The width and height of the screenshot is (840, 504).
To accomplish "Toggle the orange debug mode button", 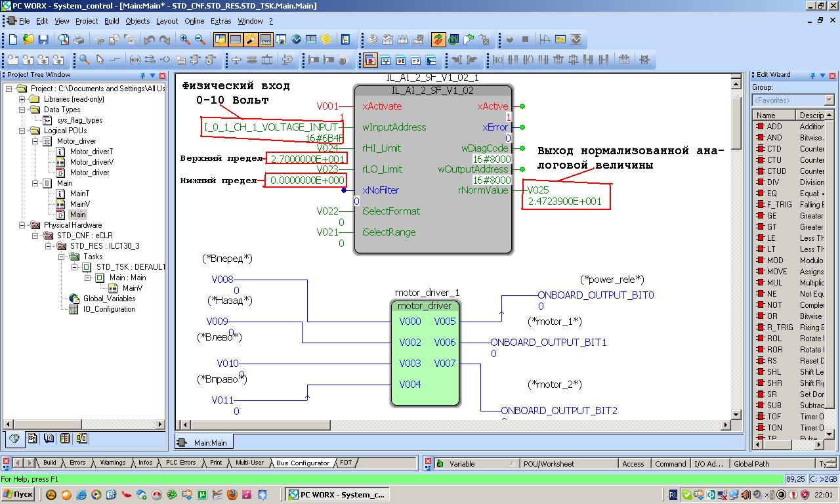I will pos(438,40).
